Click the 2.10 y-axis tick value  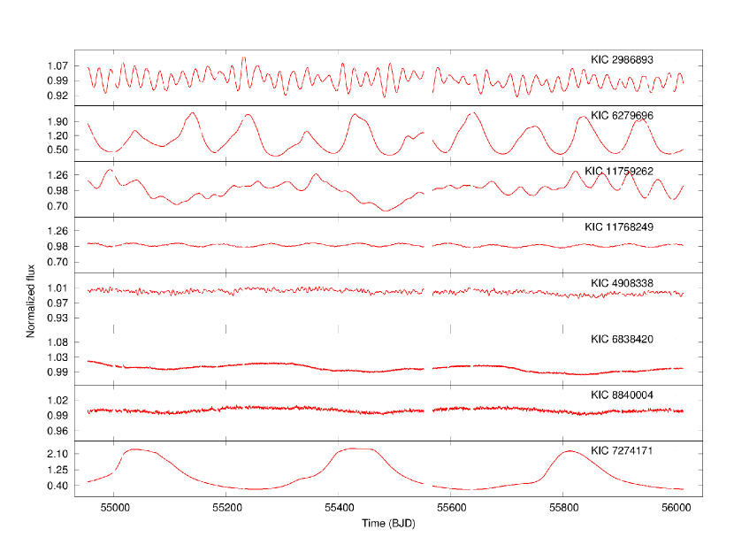coord(57,454)
